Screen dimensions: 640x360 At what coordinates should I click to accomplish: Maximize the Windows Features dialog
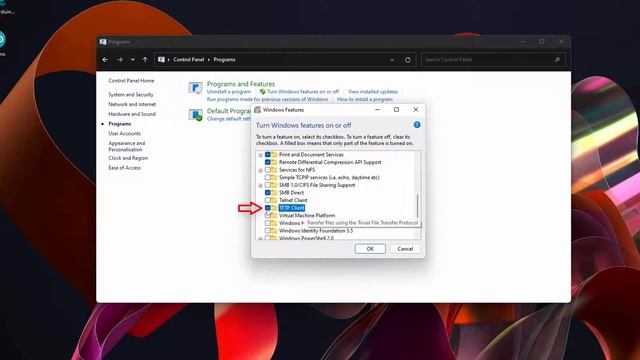pyautogui.click(x=396, y=109)
